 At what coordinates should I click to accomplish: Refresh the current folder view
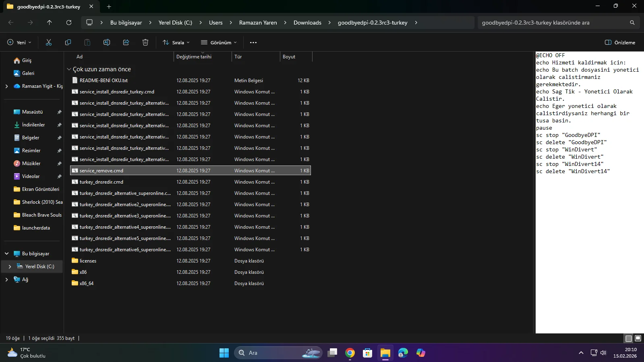[x=69, y=23]
